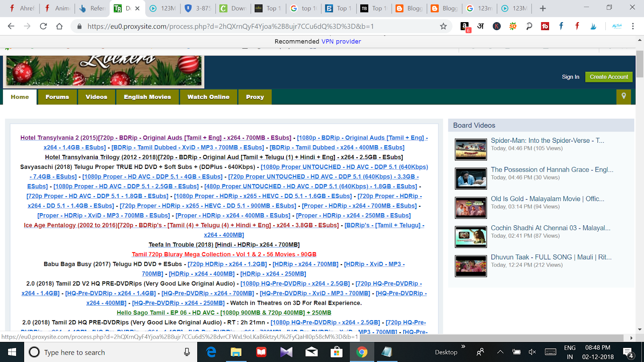Open the Proxy navigation item

click(x=255, y=97)
